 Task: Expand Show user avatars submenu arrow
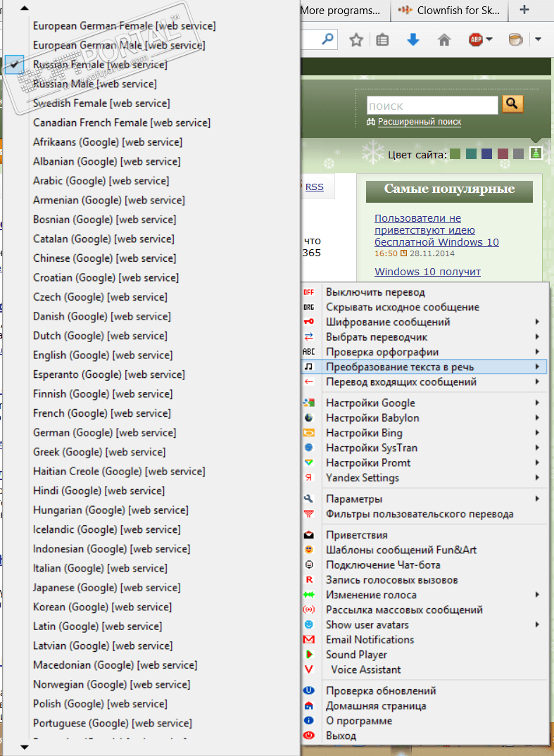point(537,624)
